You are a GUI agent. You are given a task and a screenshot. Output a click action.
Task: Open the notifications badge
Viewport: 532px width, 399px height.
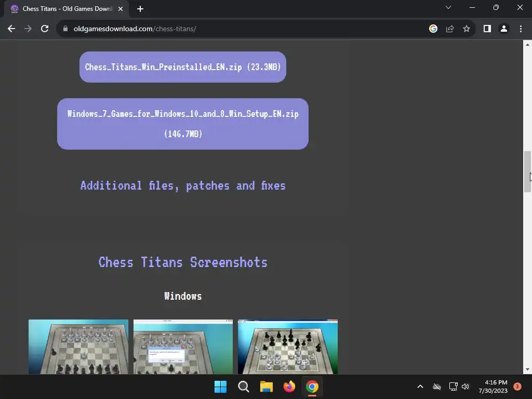coord(517,387)
